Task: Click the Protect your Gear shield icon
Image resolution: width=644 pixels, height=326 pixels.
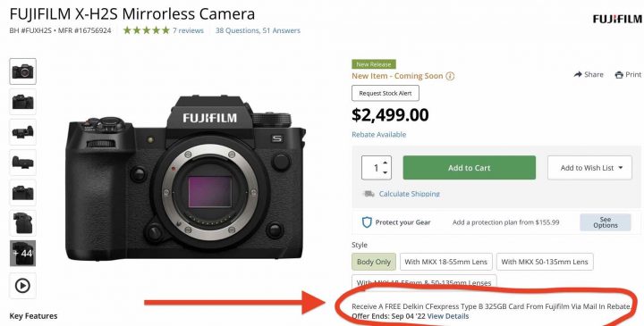Action: (367, 222)
